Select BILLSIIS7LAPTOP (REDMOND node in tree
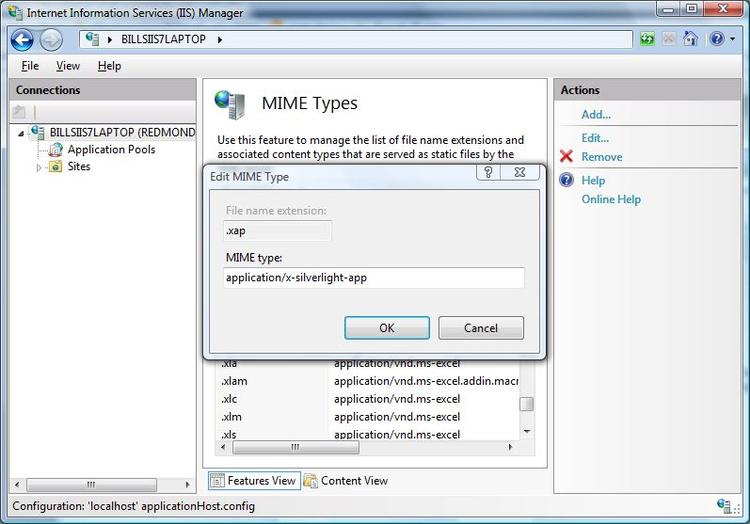 point(122,132)
